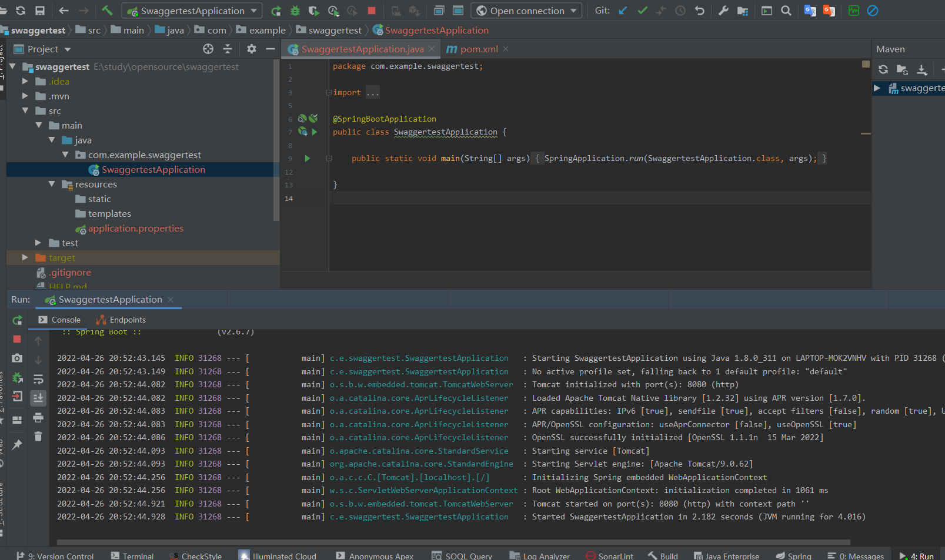Dump threads with the camera icon

pos(17,358)
